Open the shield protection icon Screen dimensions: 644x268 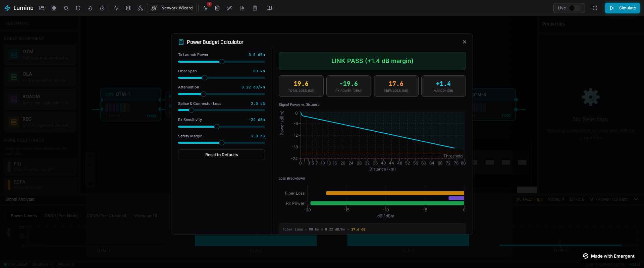[x=78, y=8]
